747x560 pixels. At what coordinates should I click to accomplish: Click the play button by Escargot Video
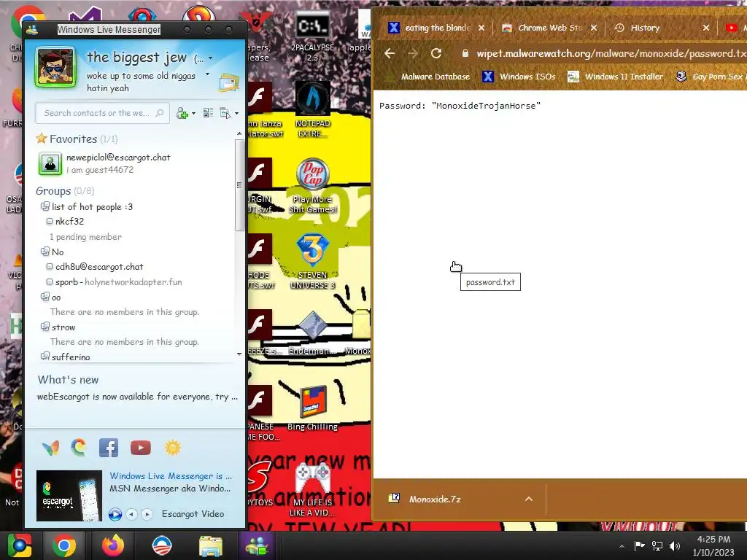[x=115, y=514]
